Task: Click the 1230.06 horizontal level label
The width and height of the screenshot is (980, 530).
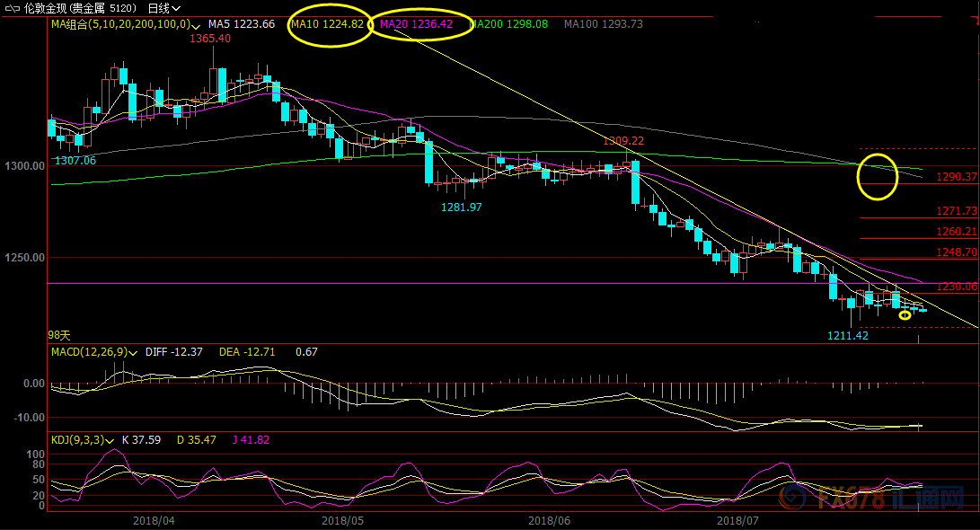Action: click(957, 287)
